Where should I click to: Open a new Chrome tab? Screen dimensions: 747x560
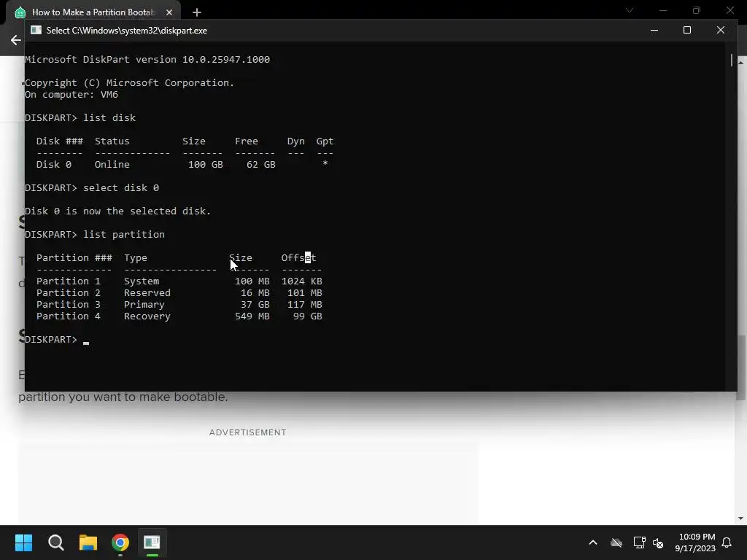tap(197, 12)
